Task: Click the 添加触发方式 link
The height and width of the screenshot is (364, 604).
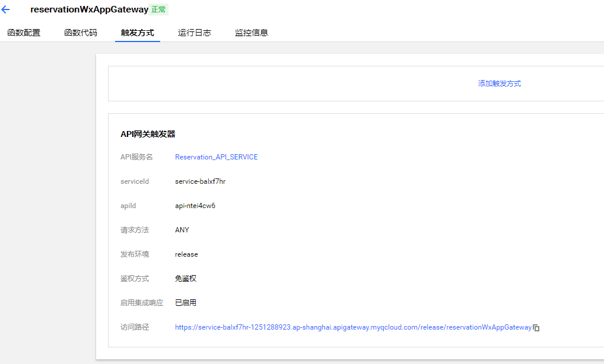Action: tap(499, 83)
